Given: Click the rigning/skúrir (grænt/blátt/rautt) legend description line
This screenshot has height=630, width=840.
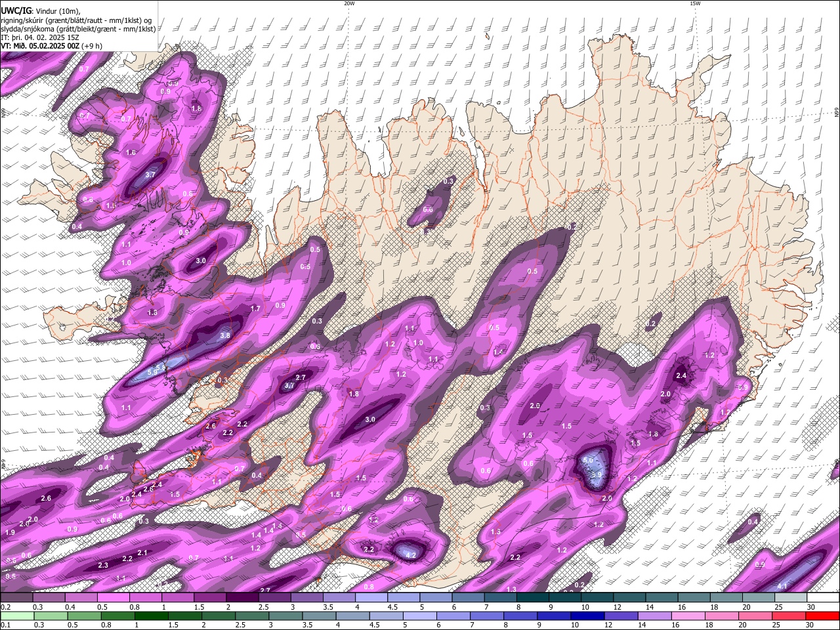Looking at the screenshot, I should pos(76,20).
